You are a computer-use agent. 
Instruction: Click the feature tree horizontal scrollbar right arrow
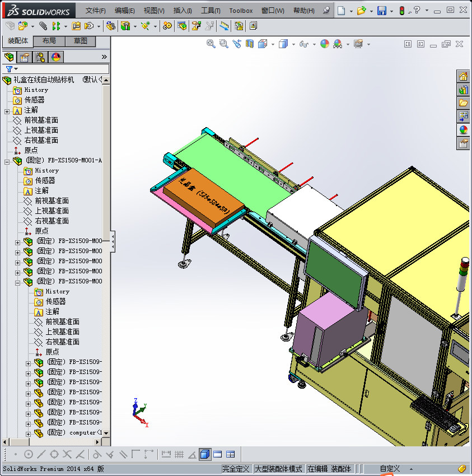(x=98, y=442)
